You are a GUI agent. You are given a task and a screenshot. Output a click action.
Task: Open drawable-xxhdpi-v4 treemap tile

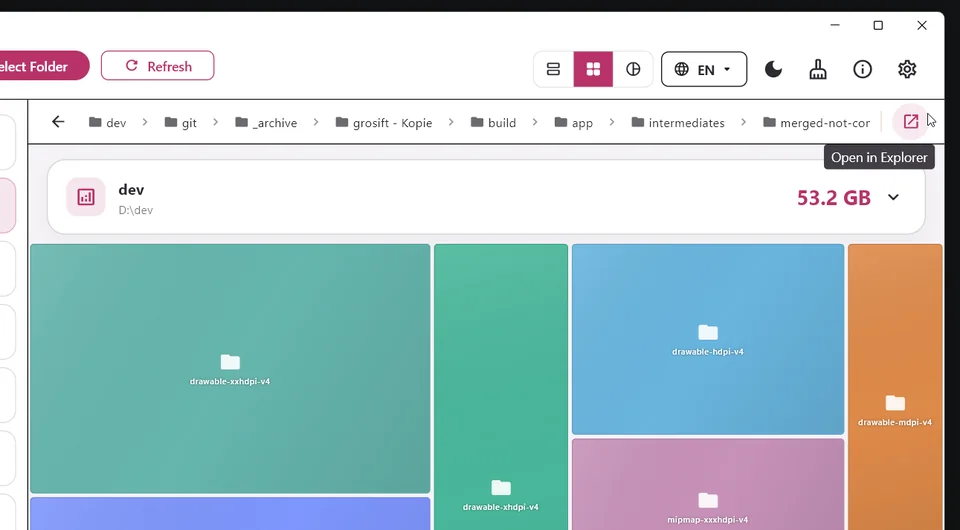pos(230,368)
